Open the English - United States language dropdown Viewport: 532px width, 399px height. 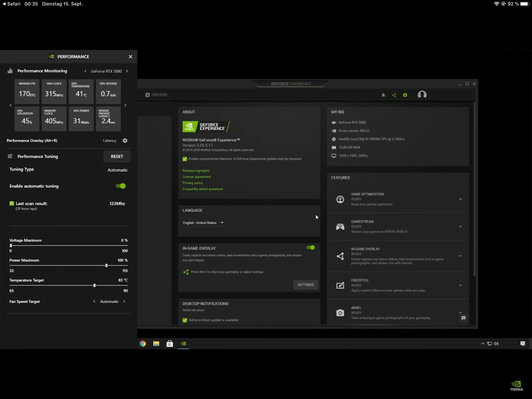(x=203, y=223)
